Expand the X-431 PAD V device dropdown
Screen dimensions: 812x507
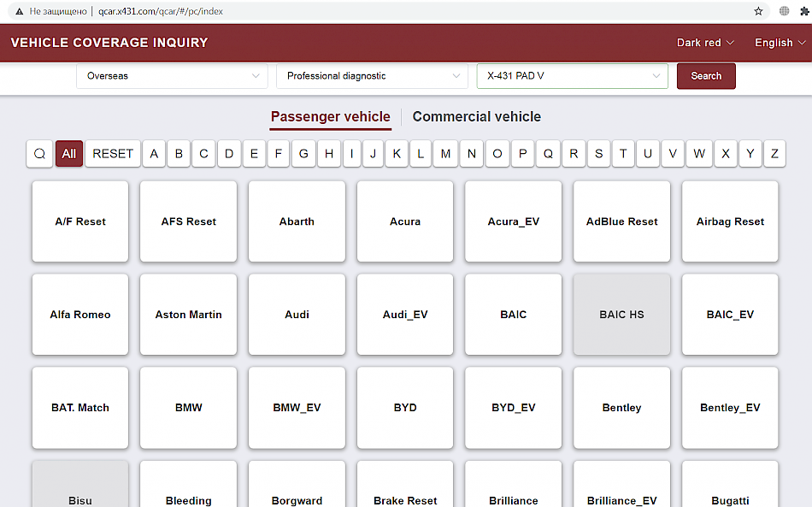click(572, 76)
